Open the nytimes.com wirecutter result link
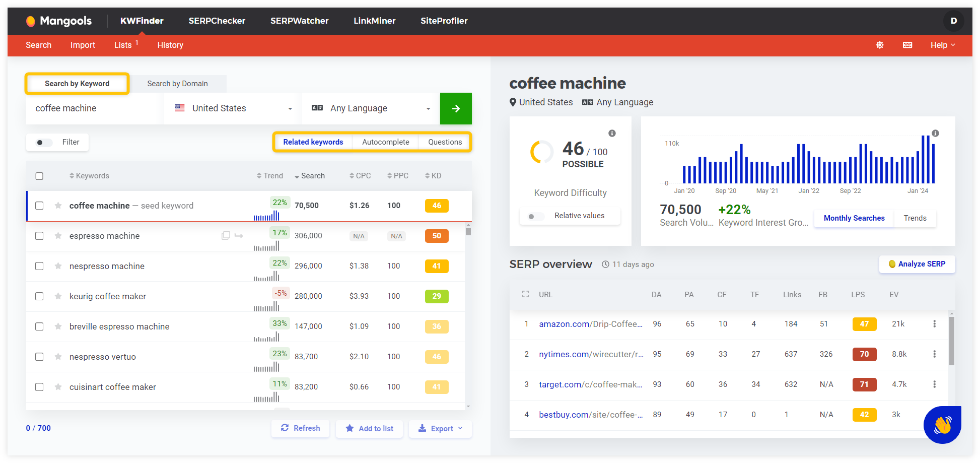This screenshot has width=980, height=463. point(590,354)
